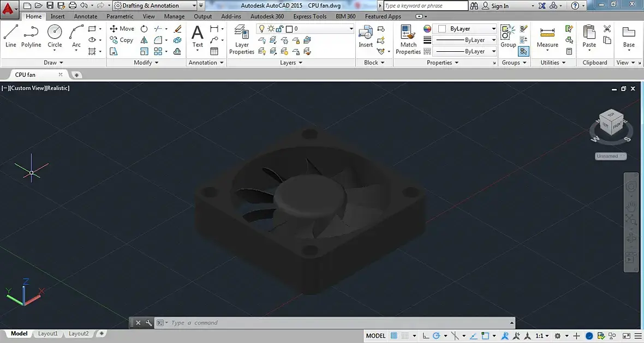
Task: Open the Layout1 tab
Action: [x=47, y=334]
